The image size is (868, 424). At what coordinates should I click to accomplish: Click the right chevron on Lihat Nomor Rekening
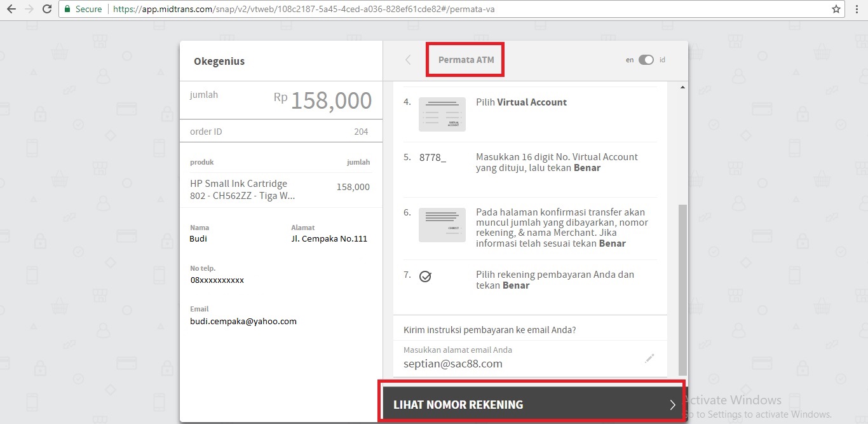point(672,405)
